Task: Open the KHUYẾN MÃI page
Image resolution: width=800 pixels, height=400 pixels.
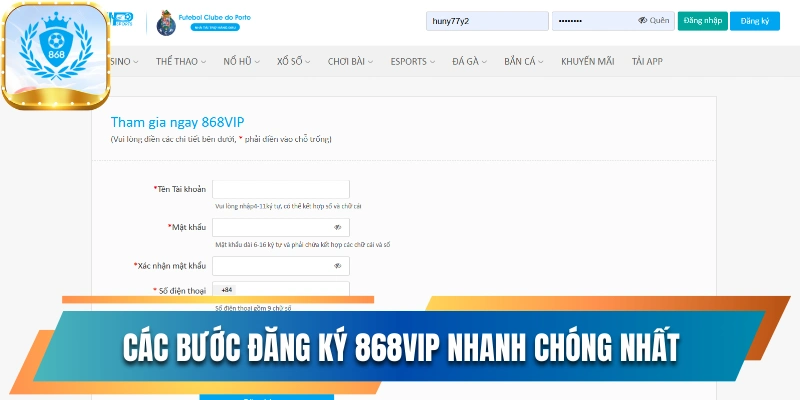Action: point(588,61)
